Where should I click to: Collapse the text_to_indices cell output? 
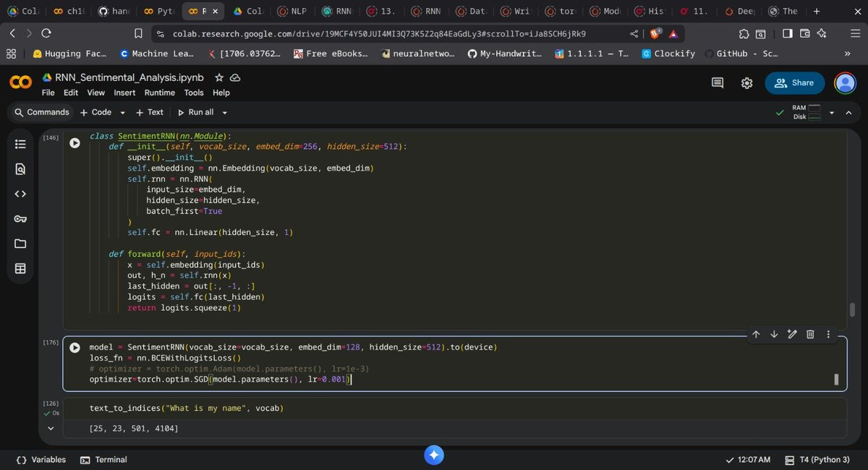[x=51, y=429]
